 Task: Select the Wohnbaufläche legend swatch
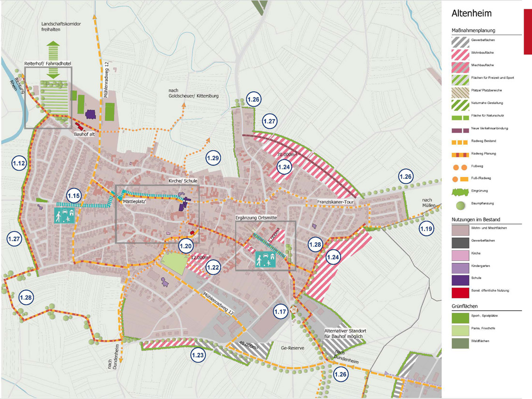coord(460,54)
